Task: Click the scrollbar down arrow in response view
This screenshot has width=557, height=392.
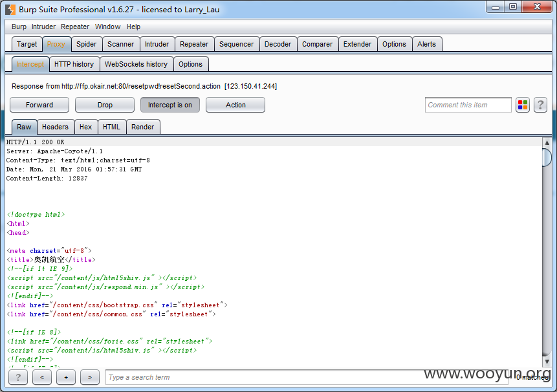Action: (547, 362)
